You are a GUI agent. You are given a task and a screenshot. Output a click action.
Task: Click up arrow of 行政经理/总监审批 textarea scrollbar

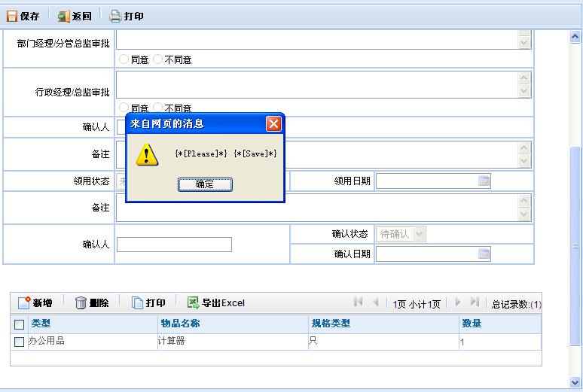pyautogui.click(x=524, y=77)
